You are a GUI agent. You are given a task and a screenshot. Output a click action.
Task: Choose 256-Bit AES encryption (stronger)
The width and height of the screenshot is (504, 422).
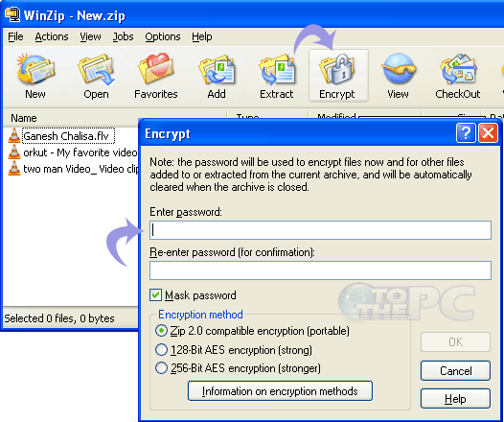pos(161,368)
